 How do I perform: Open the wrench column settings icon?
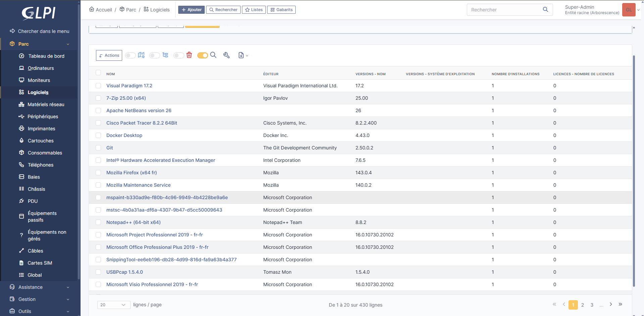pos(227,55)
